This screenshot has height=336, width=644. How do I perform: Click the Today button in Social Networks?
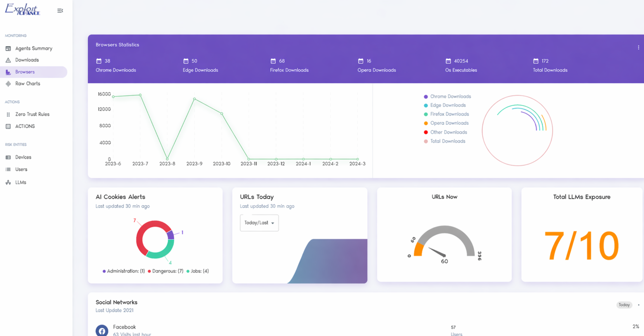click(624, 305)
